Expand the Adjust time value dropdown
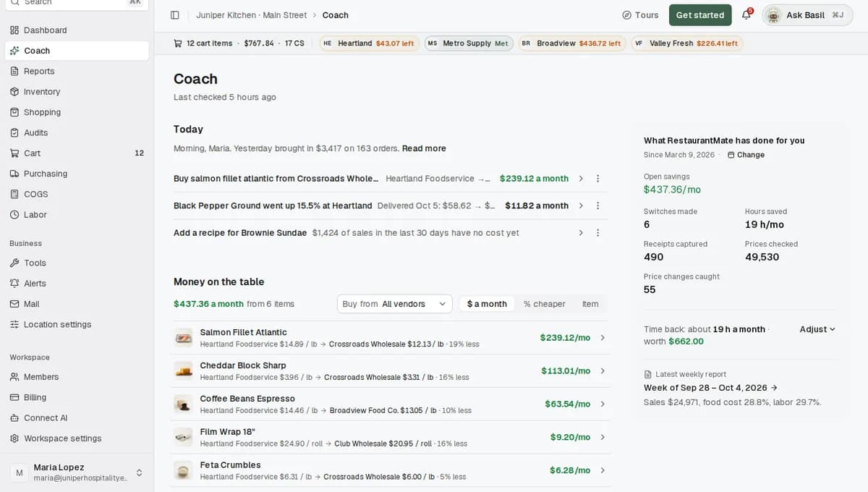The height and width of the screenshot is (492, 868). 817,329
